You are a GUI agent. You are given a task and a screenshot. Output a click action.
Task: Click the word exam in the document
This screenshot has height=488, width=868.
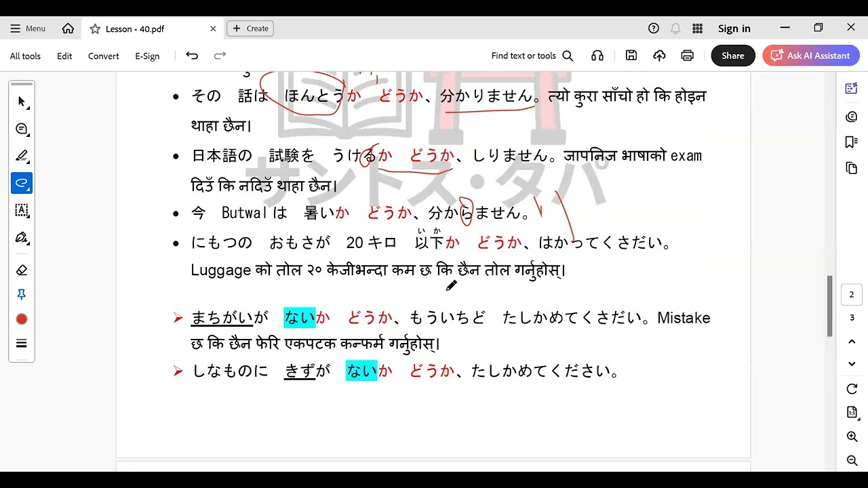[x=686, y=156]
